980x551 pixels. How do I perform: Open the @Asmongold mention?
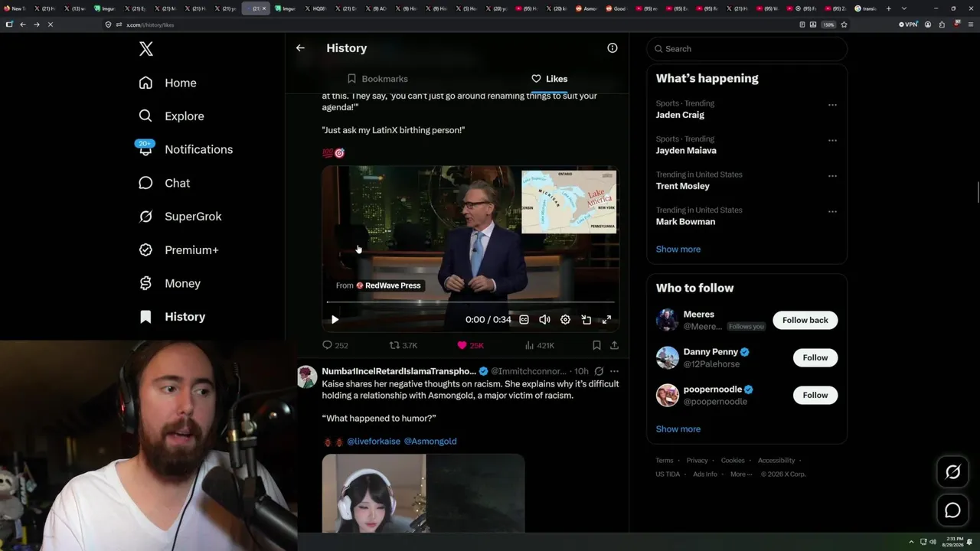430,442
